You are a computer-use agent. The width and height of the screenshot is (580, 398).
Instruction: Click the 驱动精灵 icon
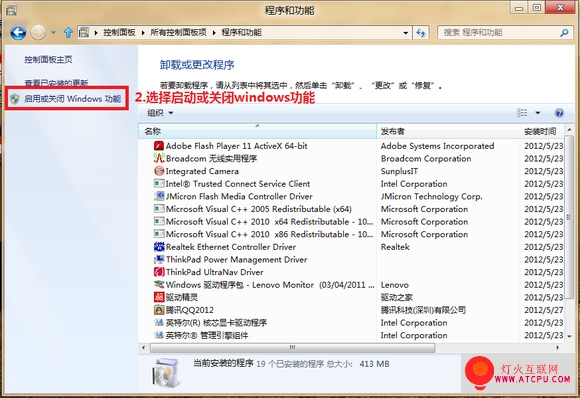click(x=159, y=297)
